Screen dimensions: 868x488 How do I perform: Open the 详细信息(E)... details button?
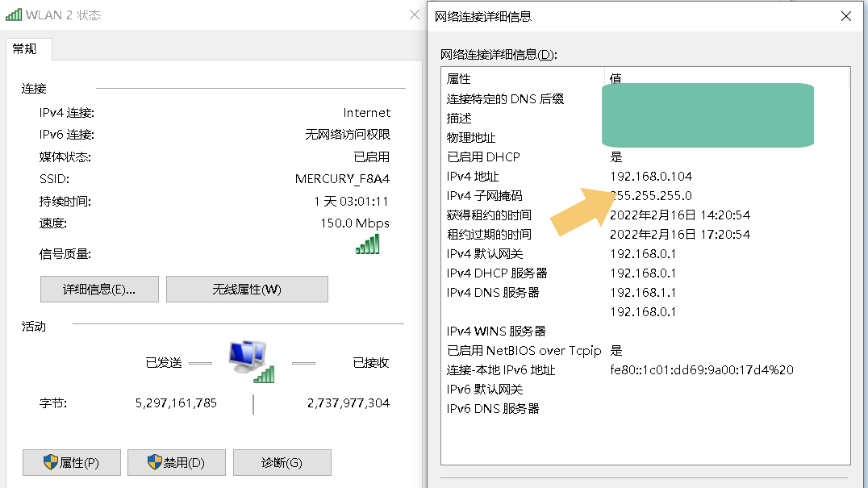tap(99, 289)
